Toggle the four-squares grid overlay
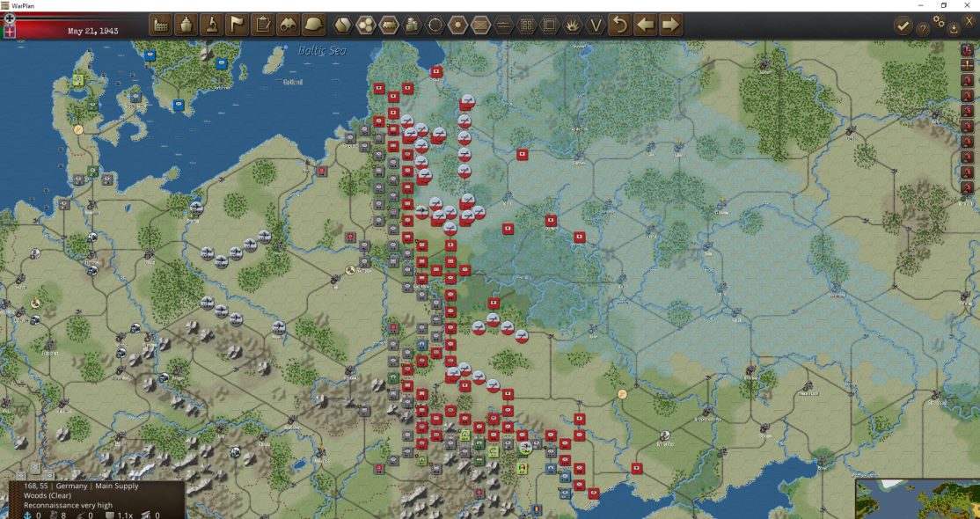The image size is (980, 519). coord(527,26)
